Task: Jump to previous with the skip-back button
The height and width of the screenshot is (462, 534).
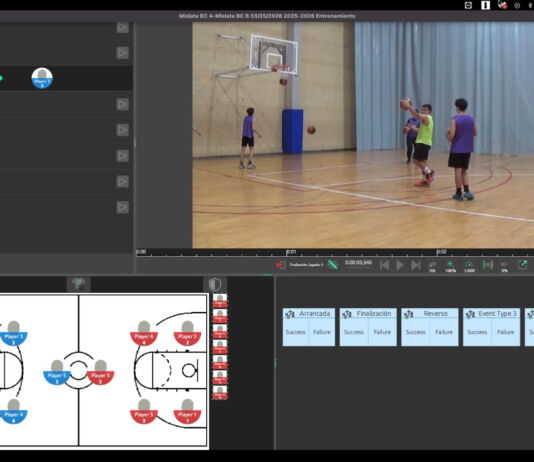Action: (x=384, y=265)
